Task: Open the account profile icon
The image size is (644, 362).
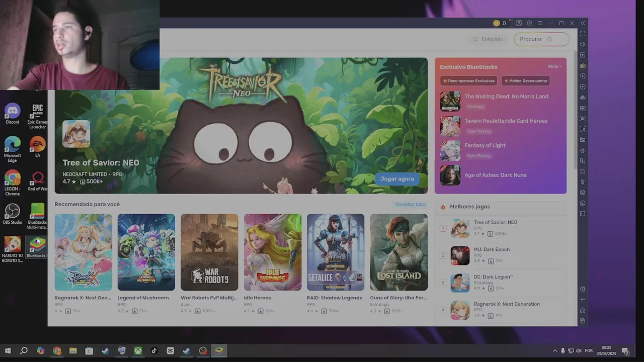Action: pos(519,23)
